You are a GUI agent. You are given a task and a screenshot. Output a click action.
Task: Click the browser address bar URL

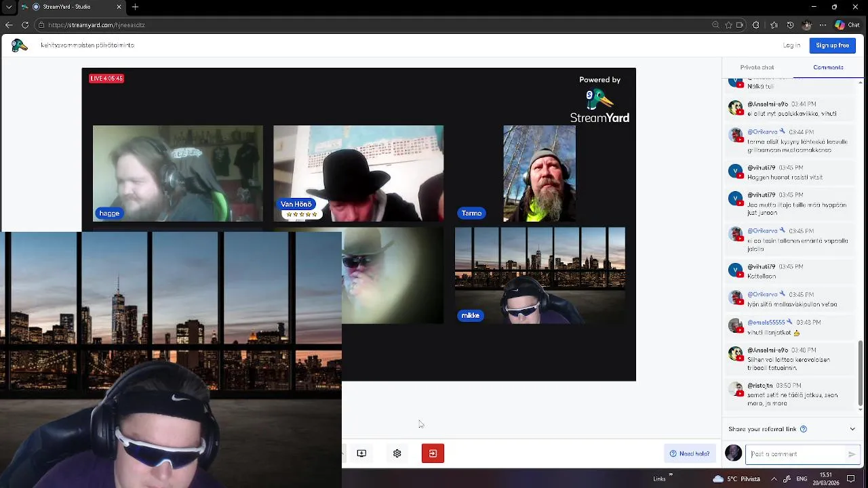(96, 25)
